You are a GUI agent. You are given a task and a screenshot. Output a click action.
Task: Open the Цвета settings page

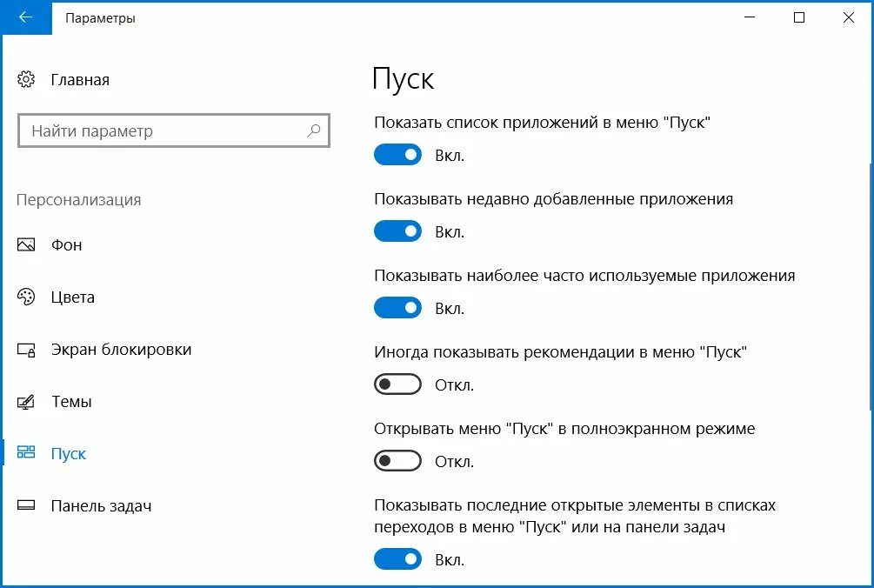[73, 297]
